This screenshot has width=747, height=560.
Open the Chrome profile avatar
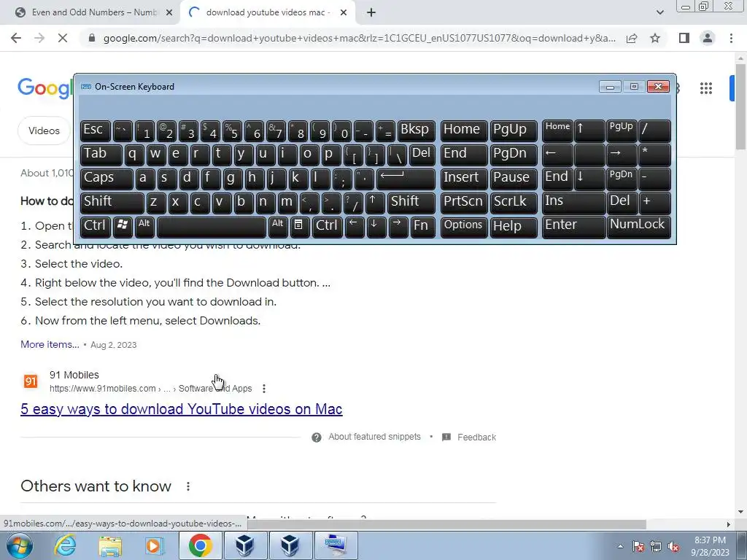[x=708, y=38]
